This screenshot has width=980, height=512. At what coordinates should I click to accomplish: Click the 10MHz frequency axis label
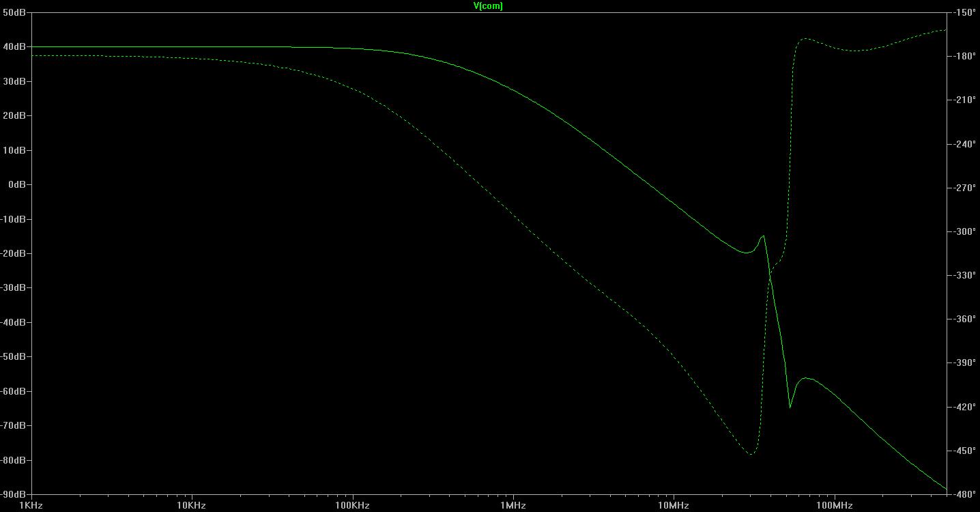(x=673, y=506)
